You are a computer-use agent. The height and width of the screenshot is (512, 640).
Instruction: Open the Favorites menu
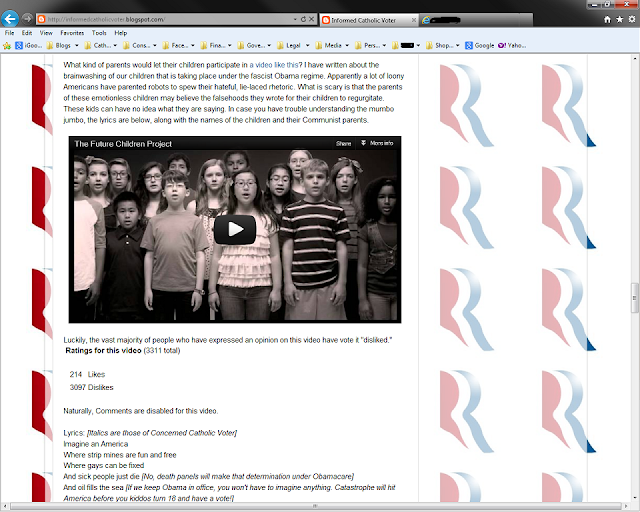(x=72, y=33)
